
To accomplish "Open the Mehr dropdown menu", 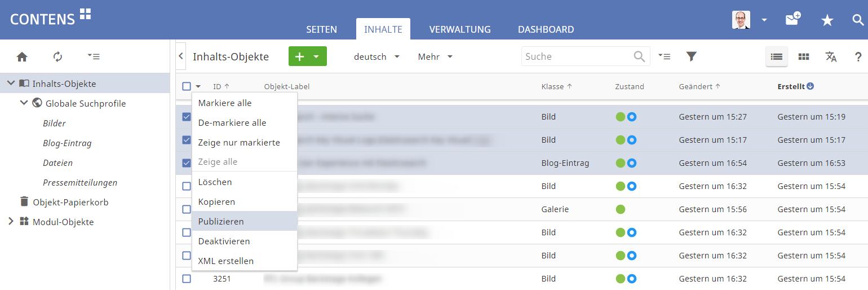I will [x=435, y=56].
